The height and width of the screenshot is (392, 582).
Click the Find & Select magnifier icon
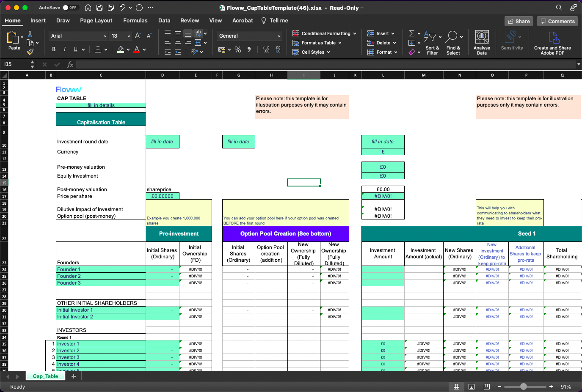click(x=453, y=38)
